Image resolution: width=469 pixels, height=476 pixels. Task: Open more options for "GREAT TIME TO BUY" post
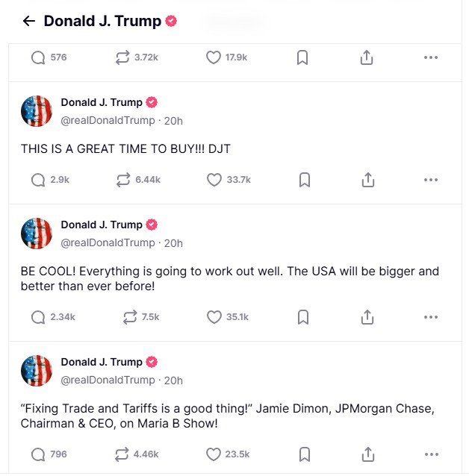click(430, 180)
